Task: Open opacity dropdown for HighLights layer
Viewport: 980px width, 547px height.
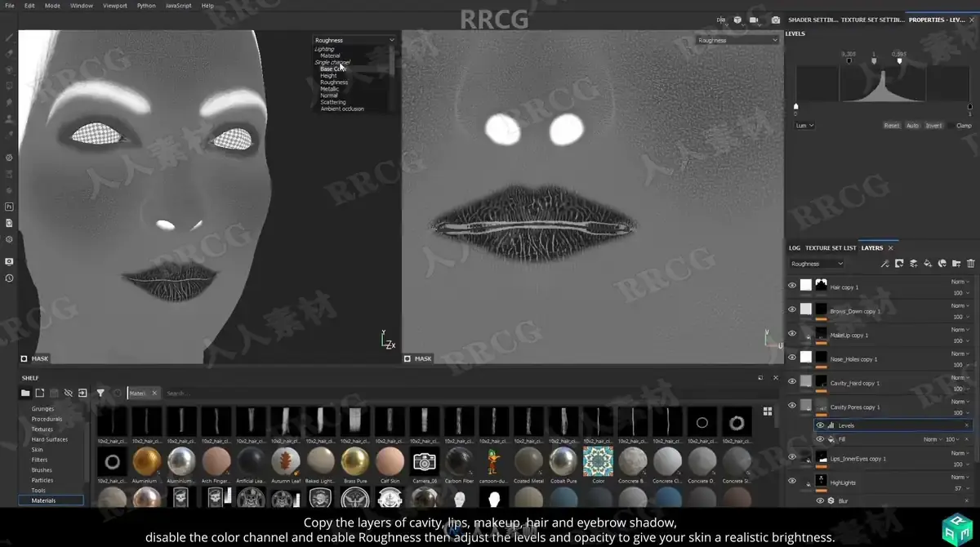Action: 960,487
